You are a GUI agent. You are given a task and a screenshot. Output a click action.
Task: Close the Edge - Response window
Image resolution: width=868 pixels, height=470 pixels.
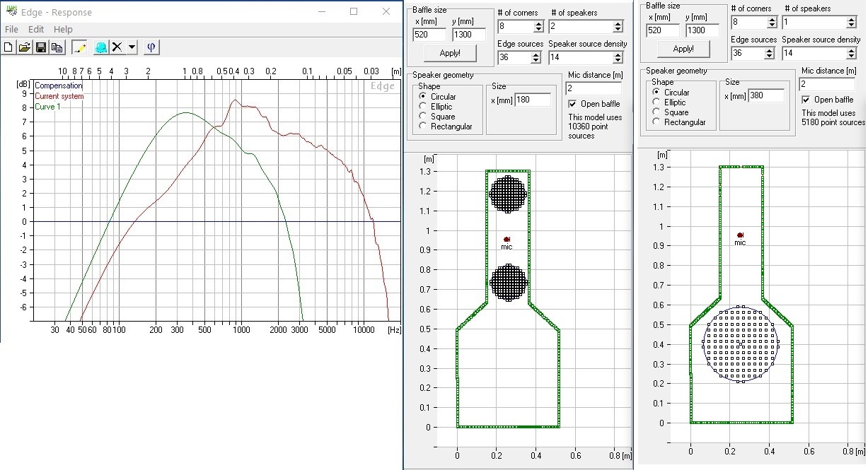pyautogui.click(x=386, y=11)
